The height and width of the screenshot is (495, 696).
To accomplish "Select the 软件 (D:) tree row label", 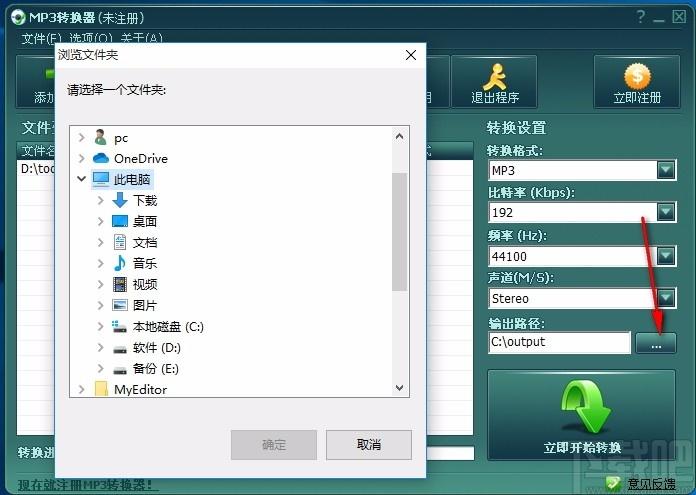I will click(157, 348).
